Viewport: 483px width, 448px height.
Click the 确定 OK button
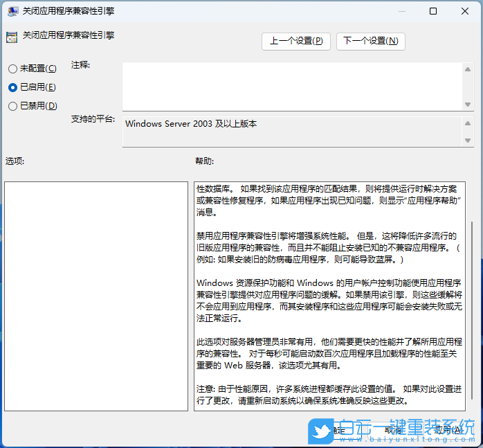pos(337,430)
